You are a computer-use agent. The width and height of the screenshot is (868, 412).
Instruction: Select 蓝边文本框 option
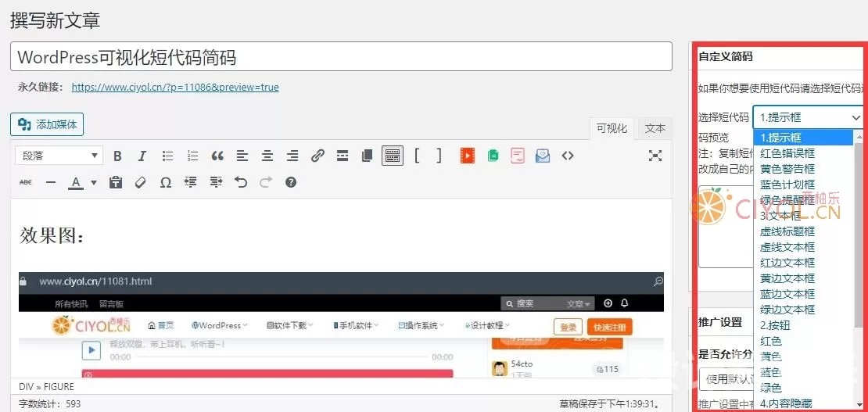coord(803,293)
